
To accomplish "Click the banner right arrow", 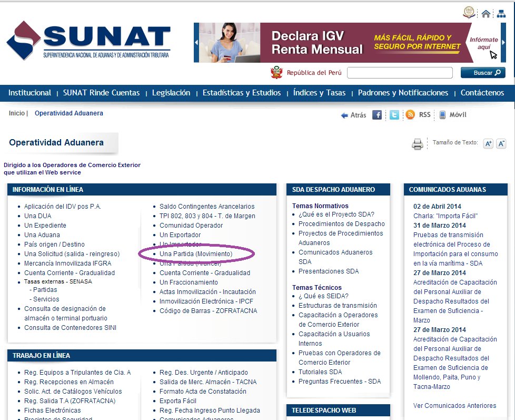I will [503, 42].
